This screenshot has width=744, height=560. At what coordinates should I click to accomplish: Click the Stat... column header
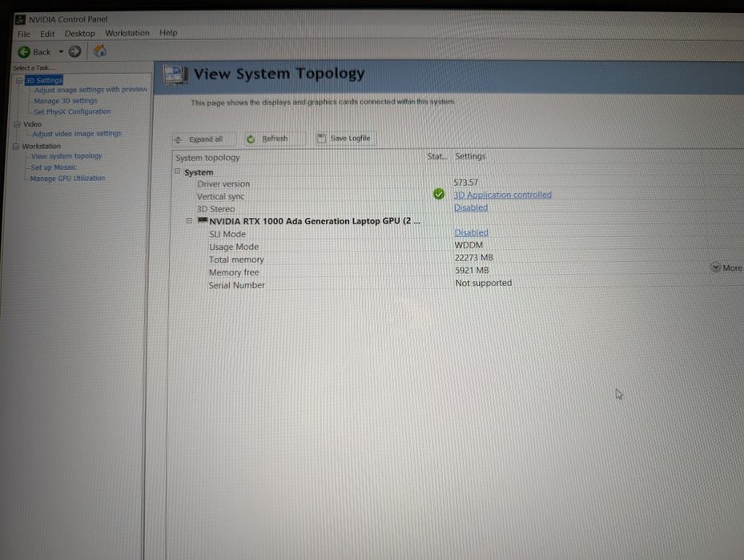tap(437, 156)
